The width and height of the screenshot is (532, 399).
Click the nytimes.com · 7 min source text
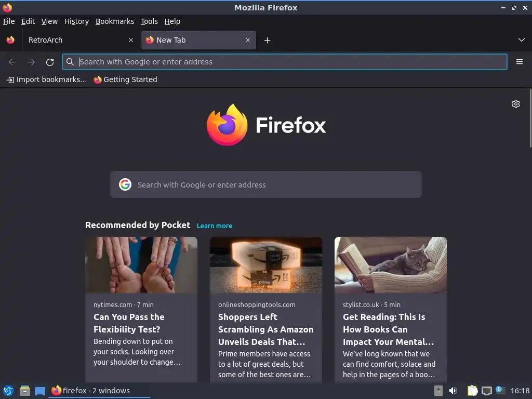click(x=124, y=304)
